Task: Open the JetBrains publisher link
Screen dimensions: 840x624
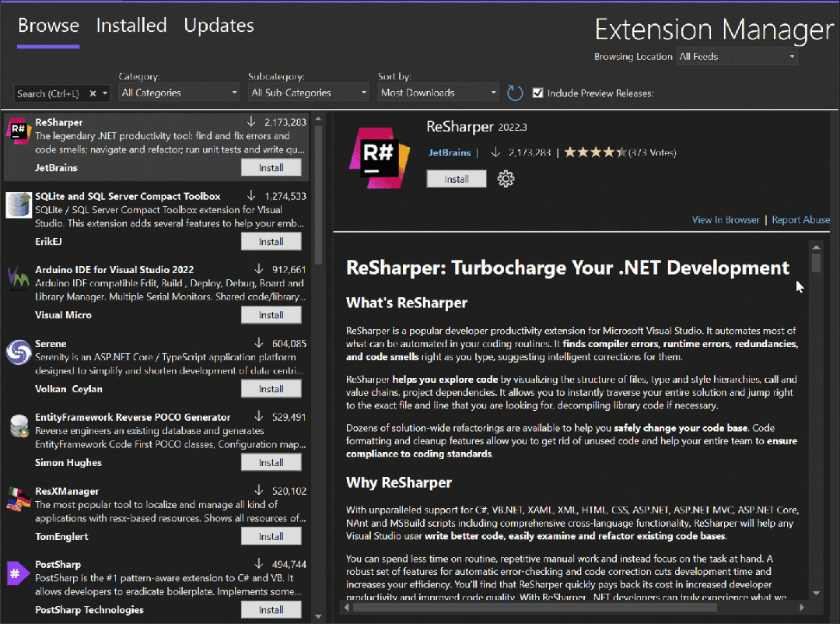Action: [450, 152]
